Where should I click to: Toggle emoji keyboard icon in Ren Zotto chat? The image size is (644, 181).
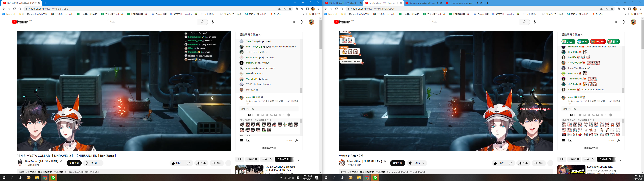pos(241,140)
